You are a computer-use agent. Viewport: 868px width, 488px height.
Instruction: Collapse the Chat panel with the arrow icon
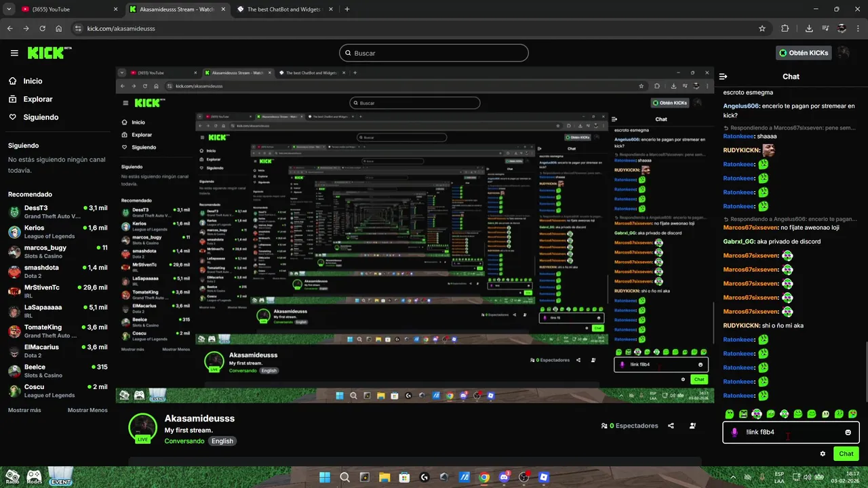pyautogui.click(x=723, y=77)
